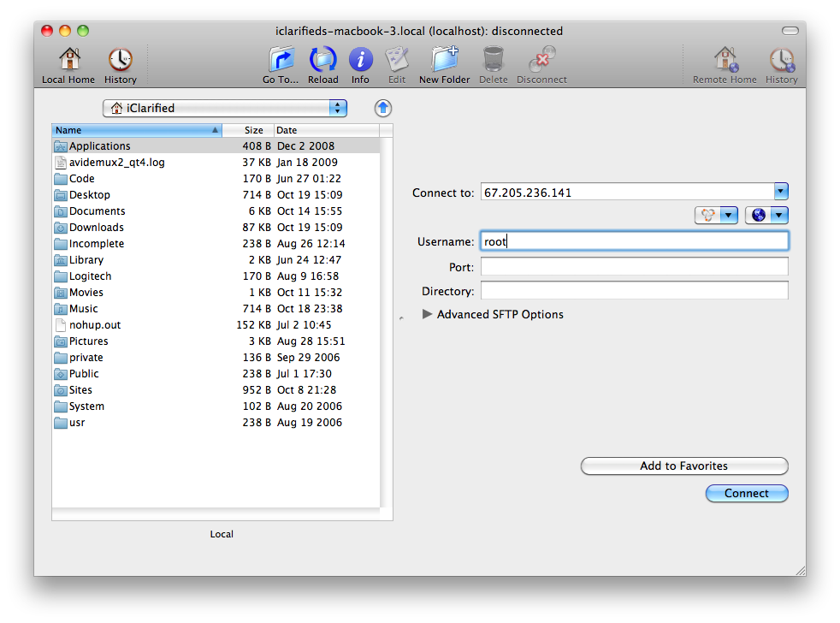Sort the file list by Name column
This screenshot has height=623, width=840.
pos(136,130)
